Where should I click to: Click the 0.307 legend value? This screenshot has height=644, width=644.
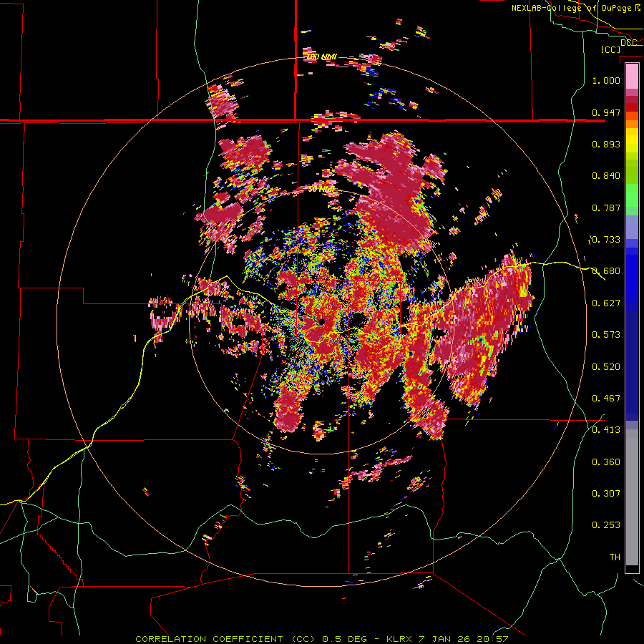coord(606,494)
